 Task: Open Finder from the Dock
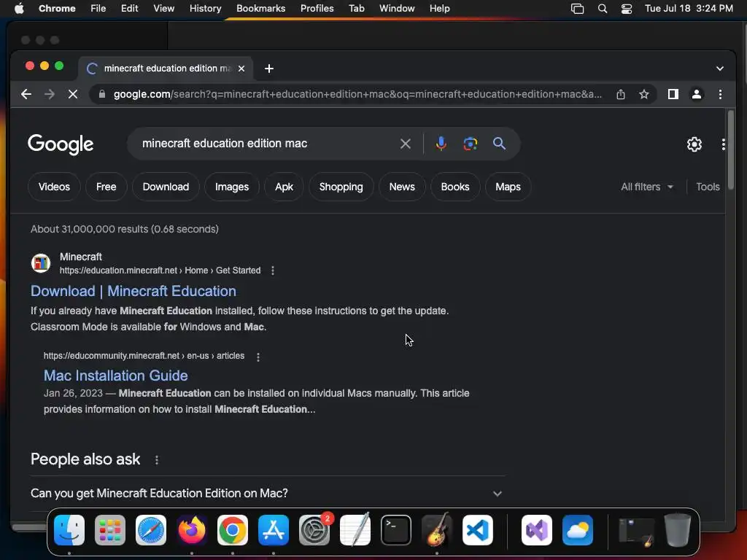pos(69,530)
